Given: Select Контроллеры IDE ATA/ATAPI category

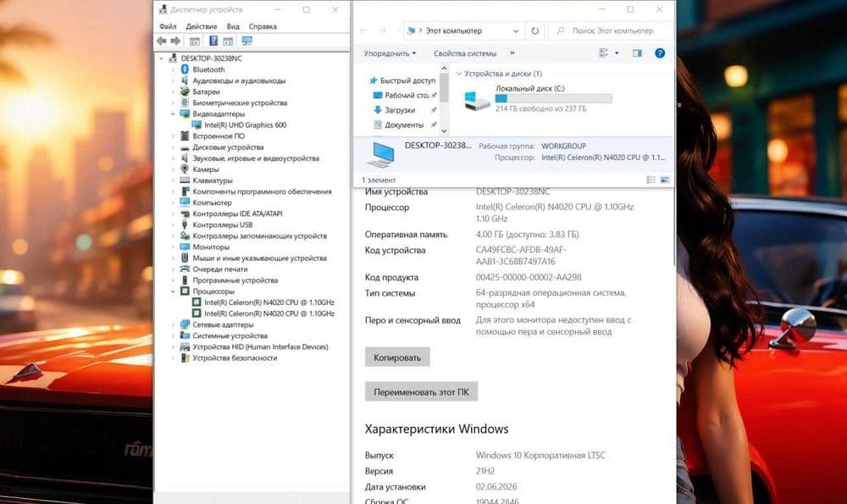Looking at the screenshot, I should pos(237,213).
